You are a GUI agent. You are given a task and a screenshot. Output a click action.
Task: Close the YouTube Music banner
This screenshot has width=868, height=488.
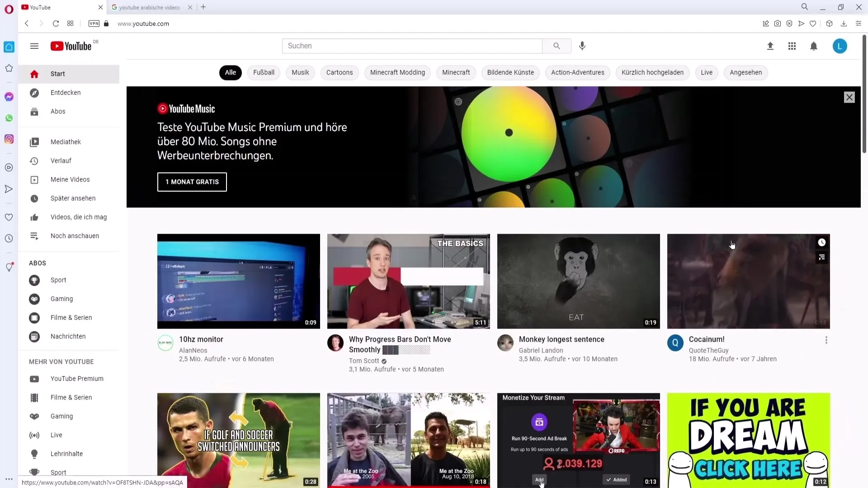[x=849, y=97]
